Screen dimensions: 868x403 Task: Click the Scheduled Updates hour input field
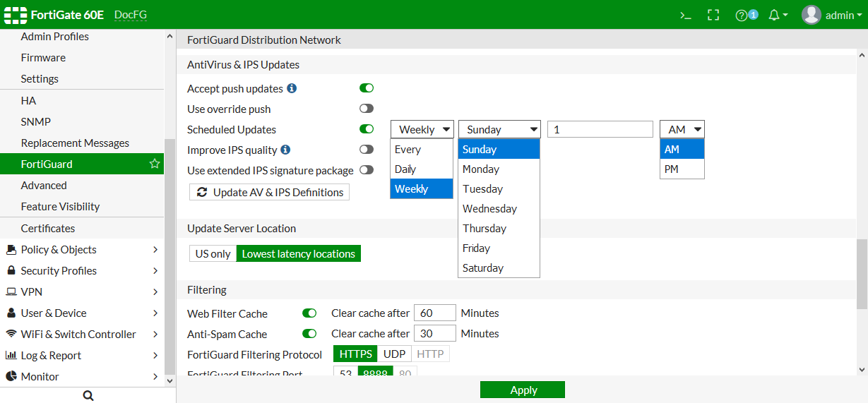[600, 129]
